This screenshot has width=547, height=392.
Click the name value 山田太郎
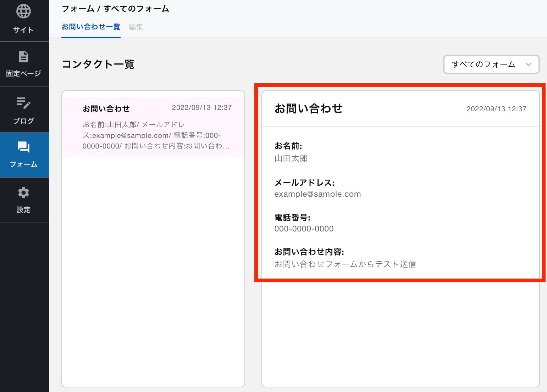tap(291, 158)
